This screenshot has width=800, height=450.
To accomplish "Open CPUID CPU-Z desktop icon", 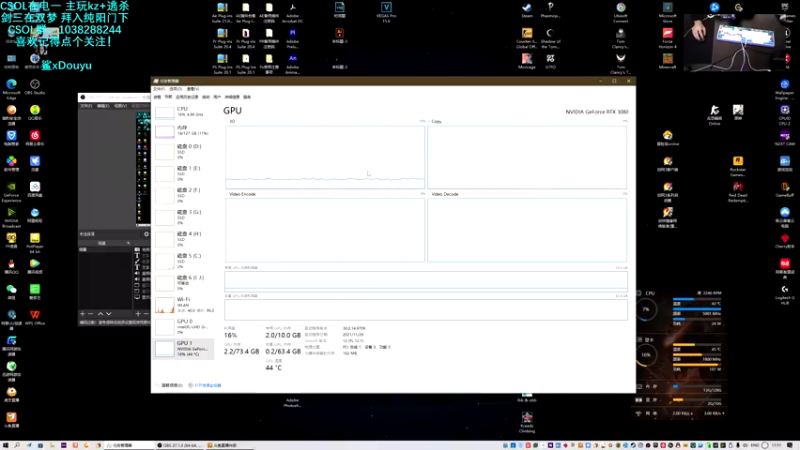I will point(785,115).
